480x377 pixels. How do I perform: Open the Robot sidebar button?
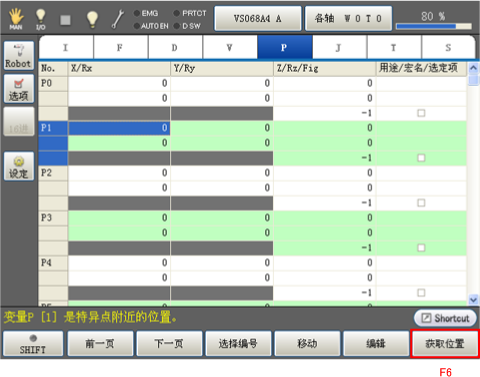tap(19, 56)
